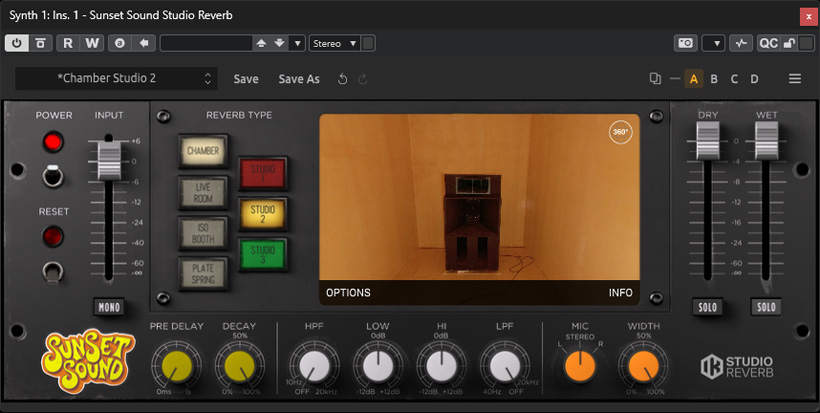Click the IK Studio Reverb logo

point(736,366)
